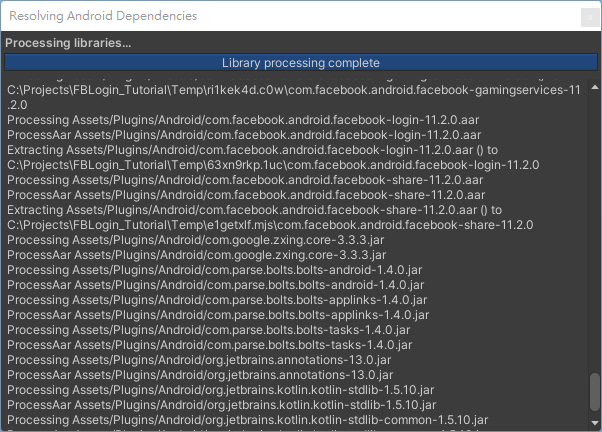Image resolution: width=602 pixels, height=432 pixels.
Task: Select 'Processing' kotlin-stdlib-1.5.10.jar line
Action: 220,389
